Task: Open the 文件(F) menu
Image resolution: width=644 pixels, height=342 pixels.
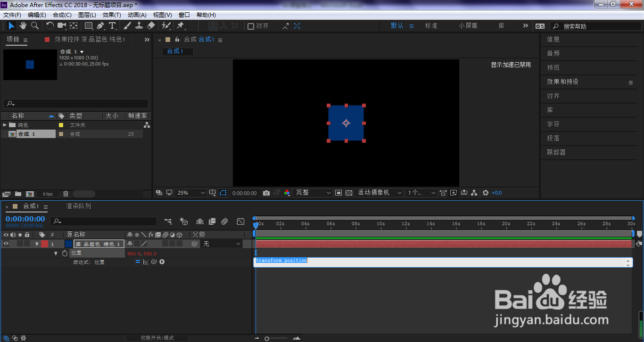Action: [x=12, y=15]
